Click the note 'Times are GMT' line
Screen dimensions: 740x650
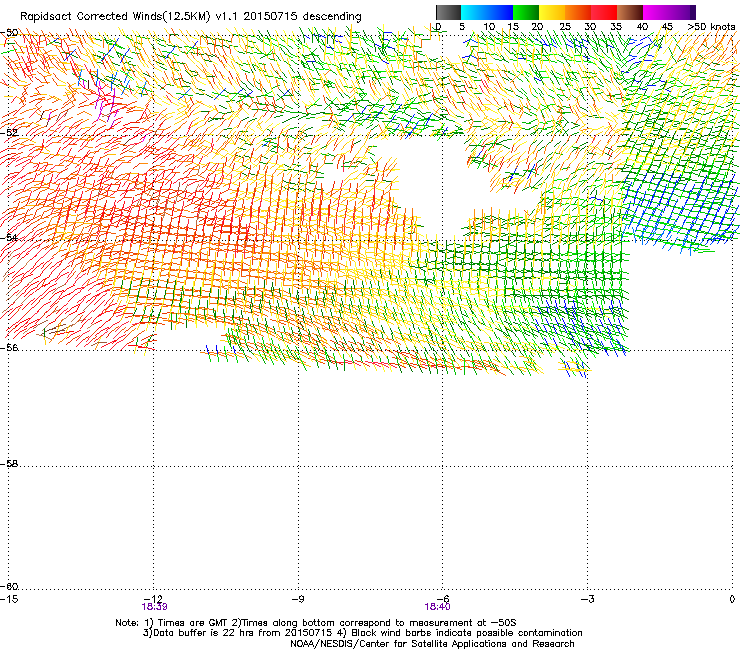click(x=316, y=623)
